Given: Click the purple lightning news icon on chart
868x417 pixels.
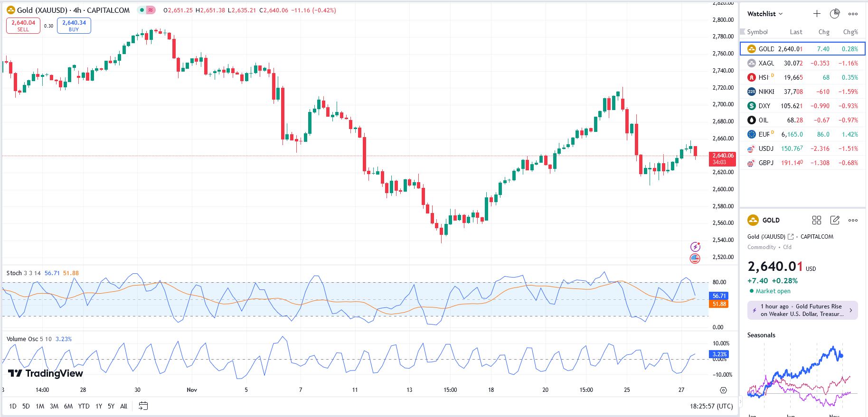Looking at the screenshot, I should (x=695, y=247).
